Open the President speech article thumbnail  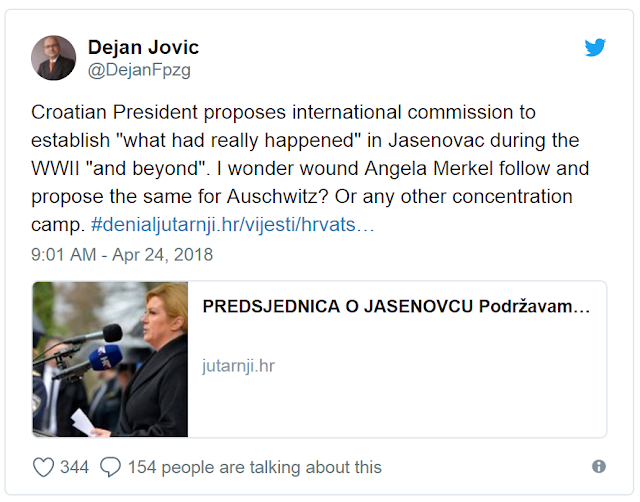[x=110, y=359]
